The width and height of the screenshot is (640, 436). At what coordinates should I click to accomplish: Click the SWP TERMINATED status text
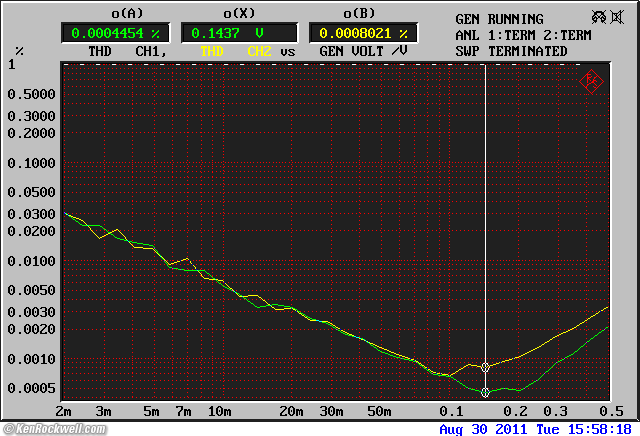point(511,51)
